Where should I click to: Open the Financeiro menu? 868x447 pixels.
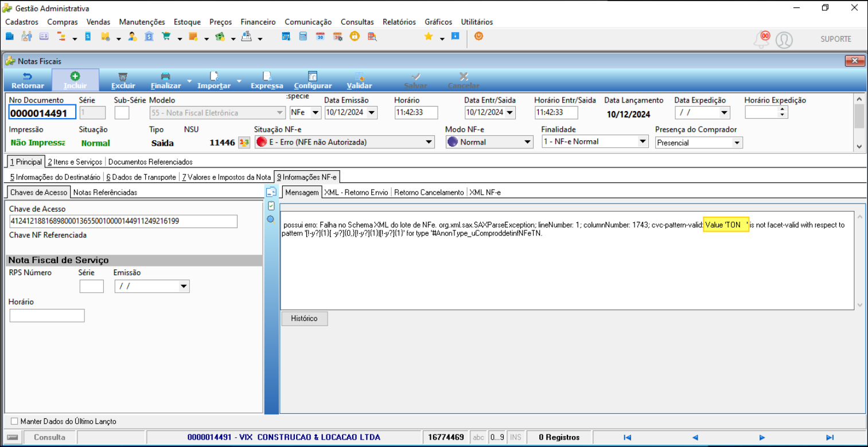point(258,22)
